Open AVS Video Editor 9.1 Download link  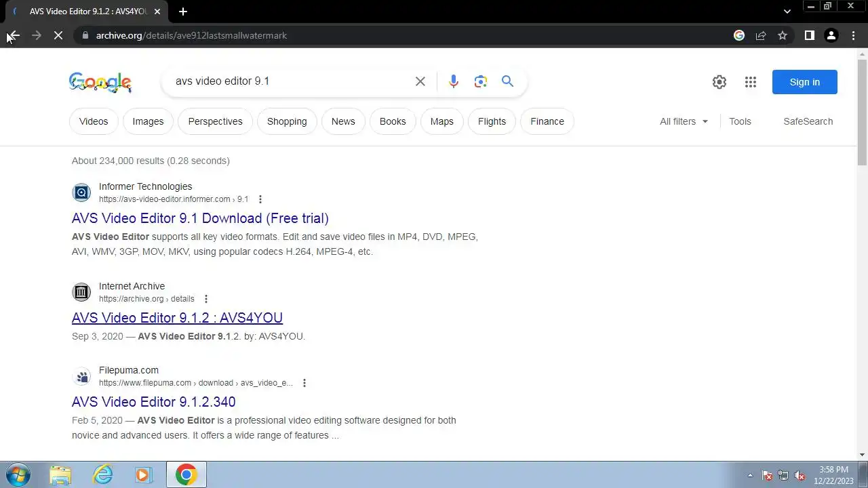[200, 218]
